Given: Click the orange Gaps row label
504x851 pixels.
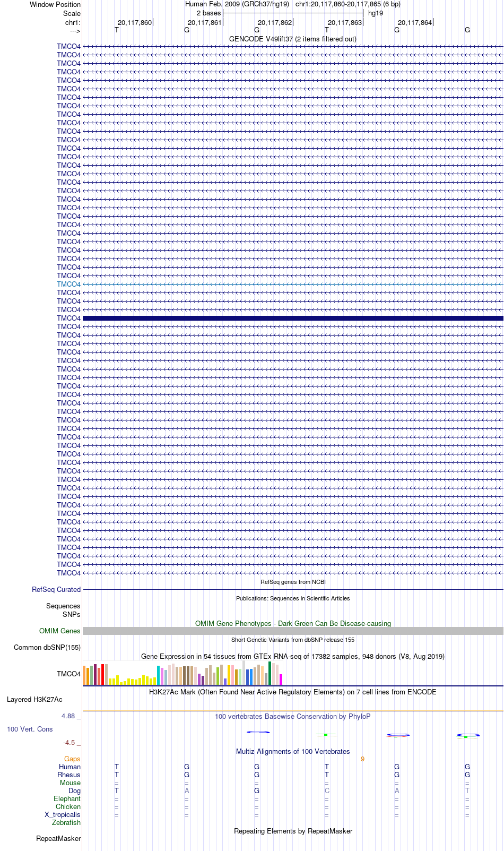Looking at the screenshot, I should click(x=72, y=759).
